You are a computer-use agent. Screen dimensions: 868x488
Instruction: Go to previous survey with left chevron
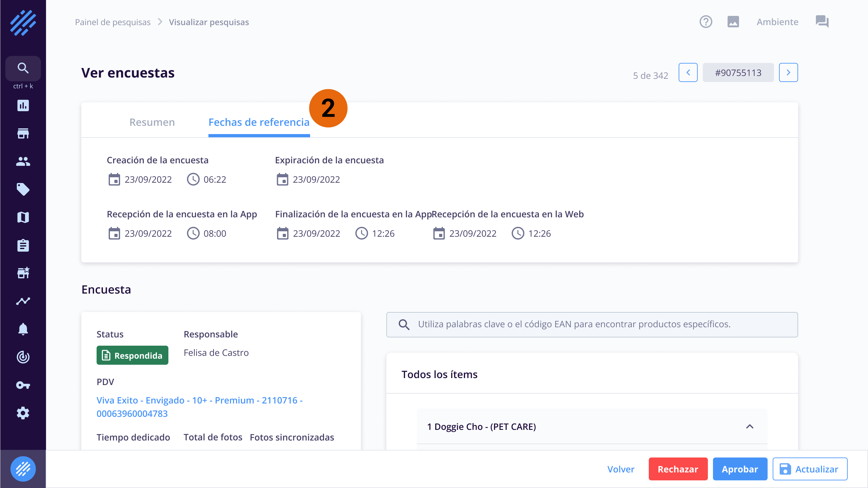688,72
